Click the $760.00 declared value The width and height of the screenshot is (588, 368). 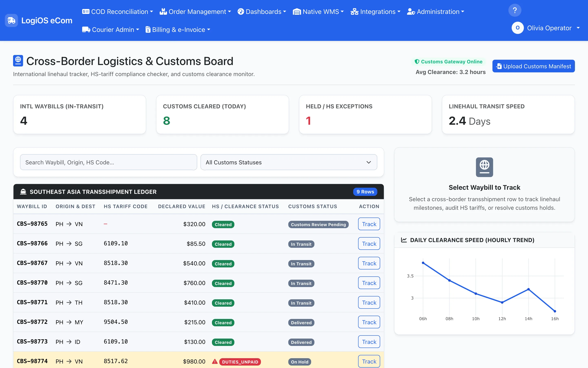coord(194,283)
